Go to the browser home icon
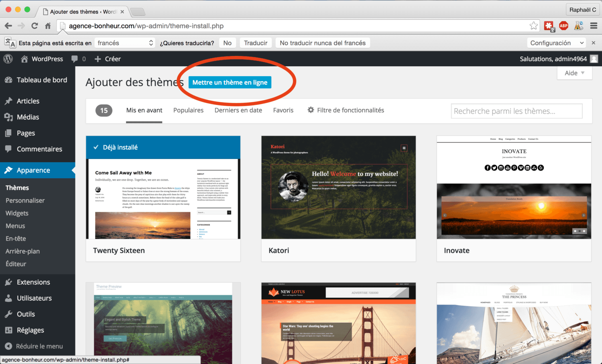The width and height of the screenshot is (602, 364). pyautogui.click(x=48, y=26)
